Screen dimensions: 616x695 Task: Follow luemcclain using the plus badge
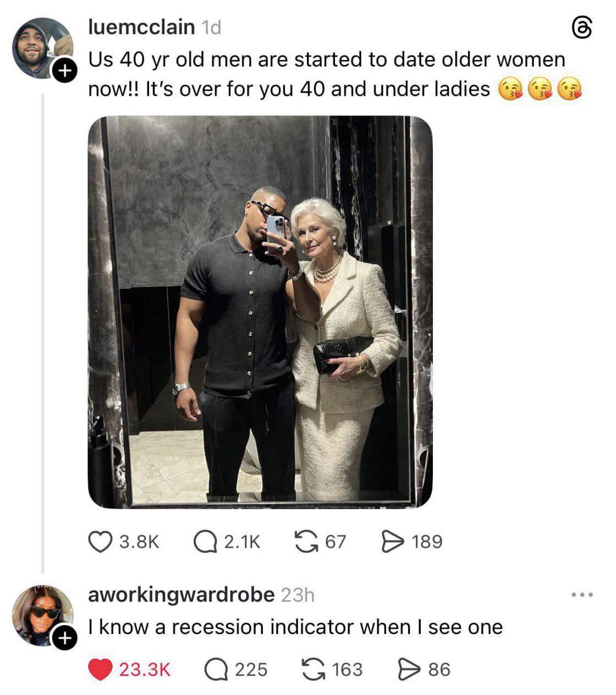64,70
